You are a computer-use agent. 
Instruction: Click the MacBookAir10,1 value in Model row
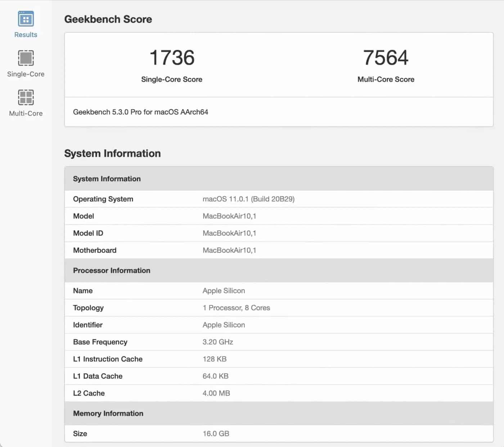[x=229, y=216]
